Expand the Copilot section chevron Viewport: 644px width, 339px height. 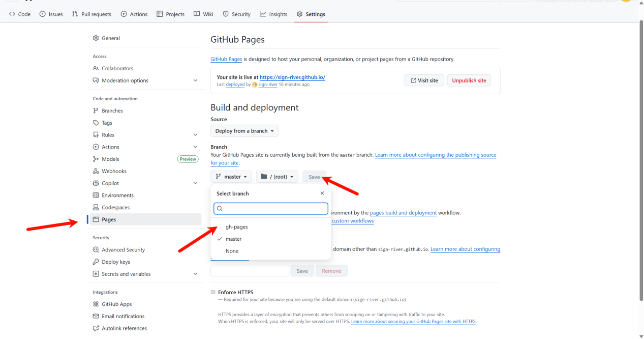(196, 183)
